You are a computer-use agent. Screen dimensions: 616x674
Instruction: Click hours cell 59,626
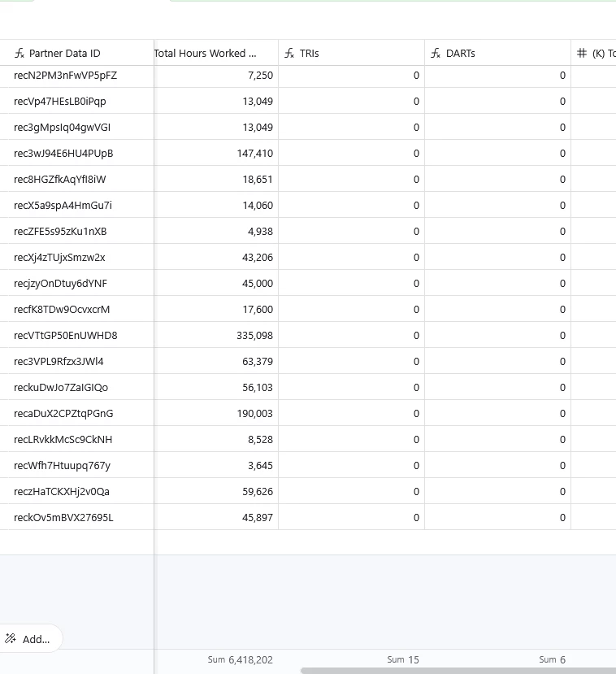point(216,491)
